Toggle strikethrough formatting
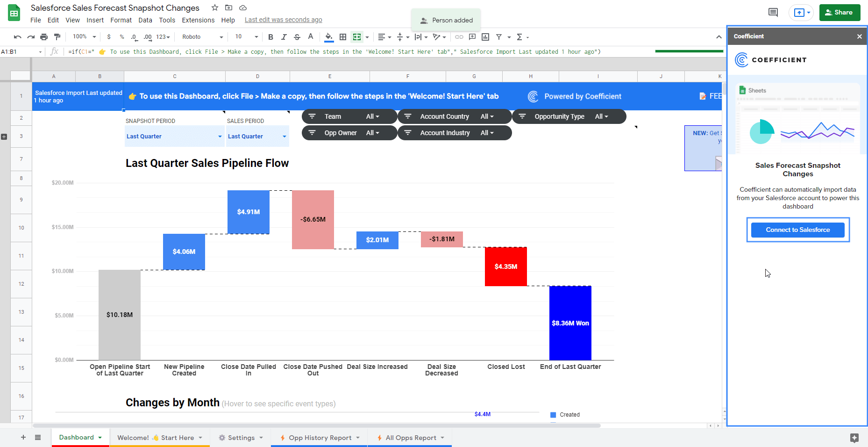The width and height of the screenshot is (868, 447). coord(297,37)
